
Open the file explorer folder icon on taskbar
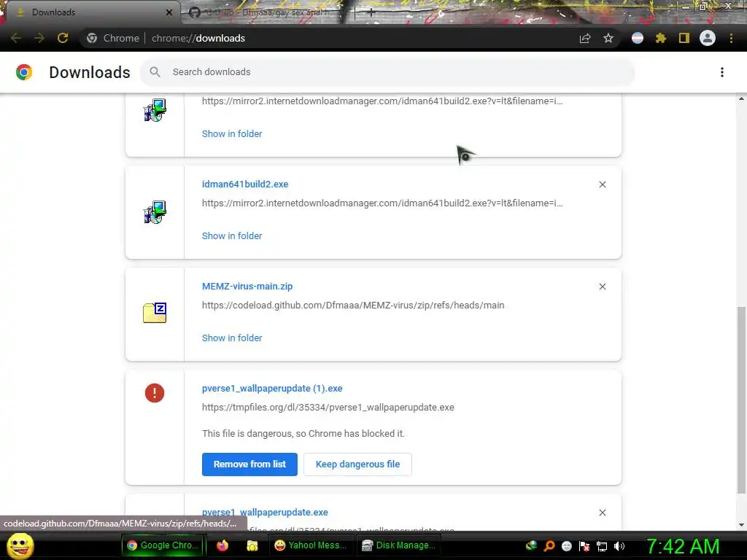pyautogui.click(x=252, y=545)
